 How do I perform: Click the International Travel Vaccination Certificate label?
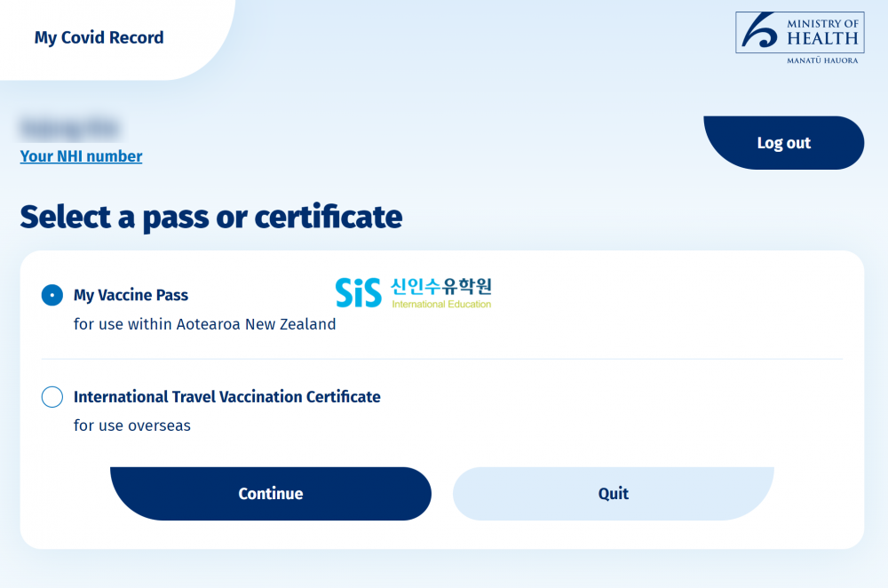227,396
